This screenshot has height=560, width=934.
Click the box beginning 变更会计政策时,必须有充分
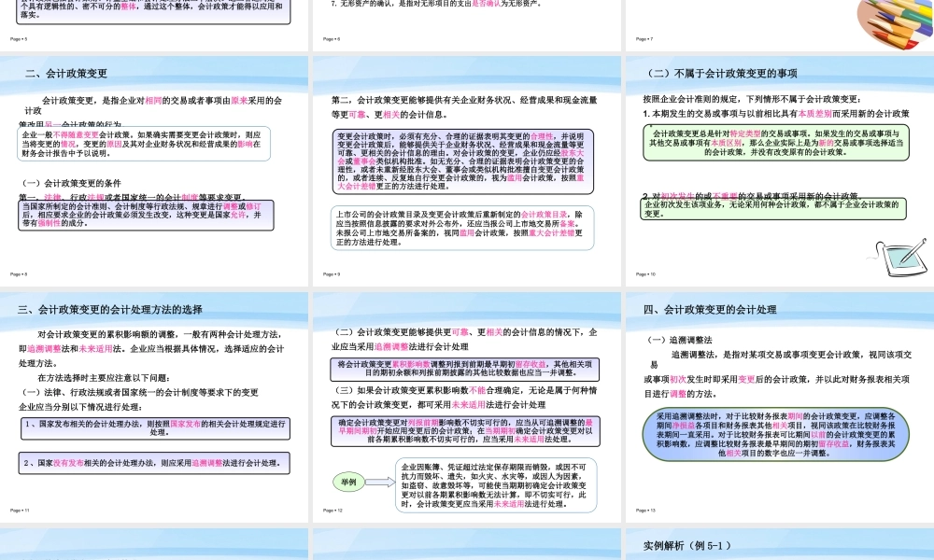464,161
